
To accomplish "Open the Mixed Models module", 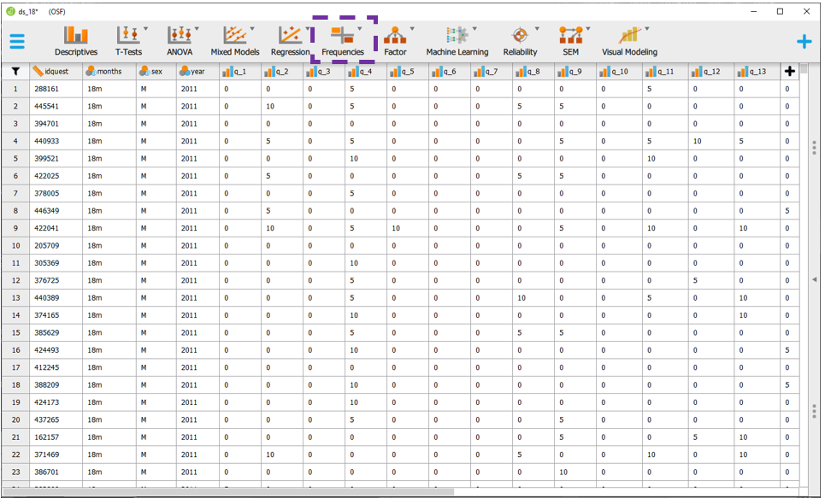I will (234, 40).
